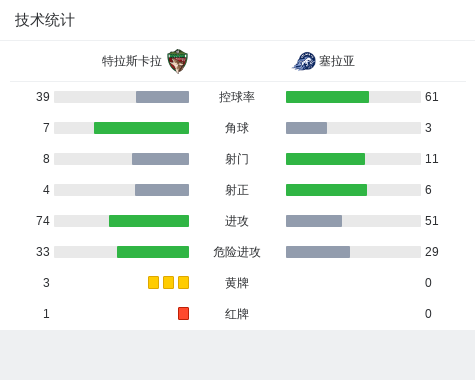Image resolution: width=475 pixels, height=380 pixels.
Task: Click the 红牌 label
Action: 237,314
